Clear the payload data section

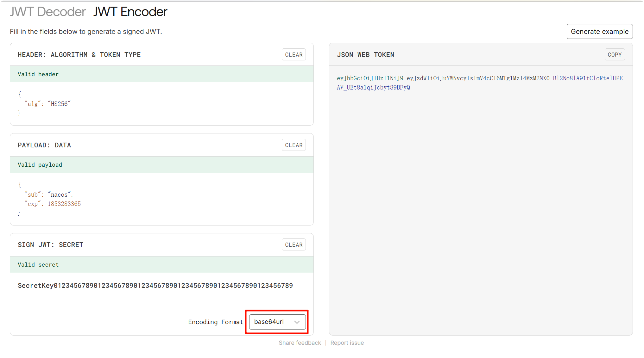(294, 145)
